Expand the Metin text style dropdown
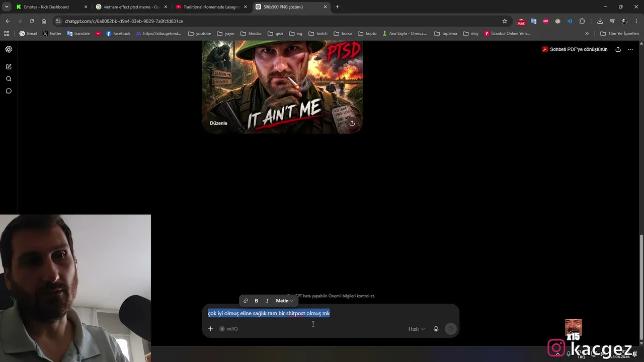 pos(284,301)
